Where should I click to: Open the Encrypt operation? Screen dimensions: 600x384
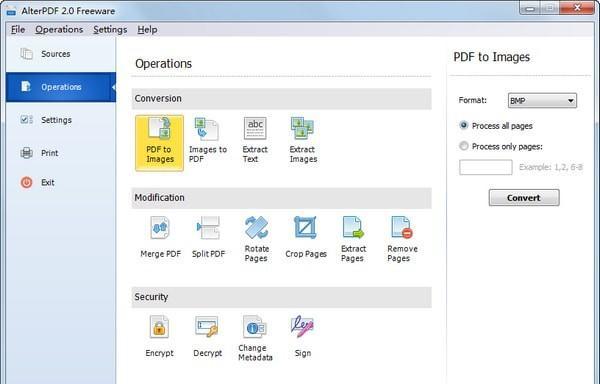click(x=159, y=337)
